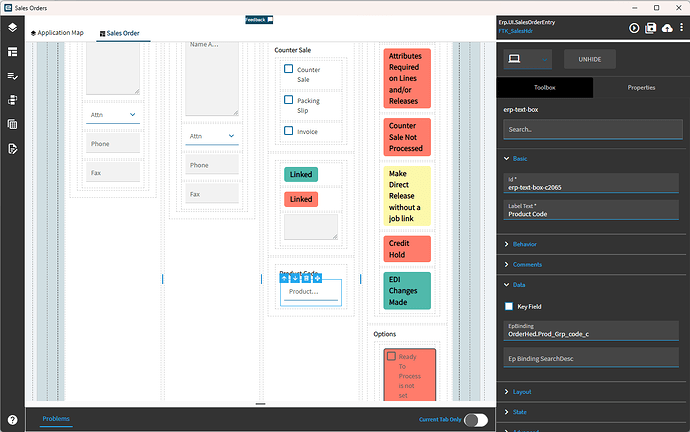Select the Counter Sale Not Processed label
Viewport: 690px width, 432px height.
click(407, 137)
